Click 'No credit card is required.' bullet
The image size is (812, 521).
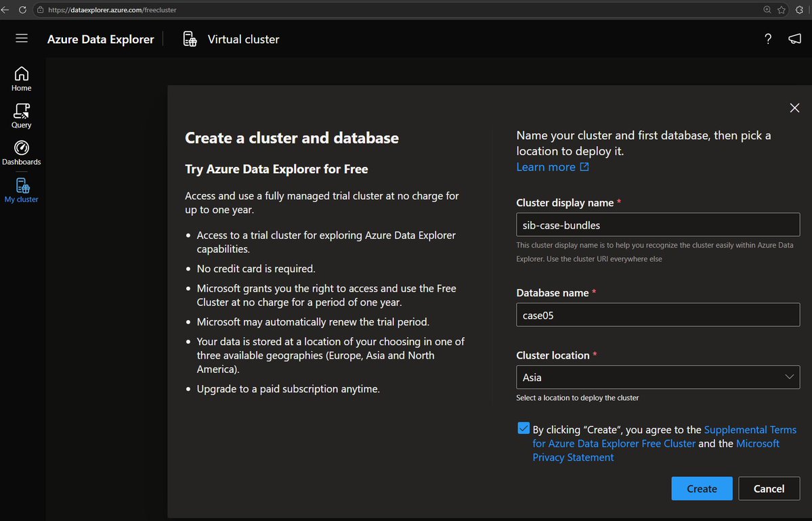point(256,269)
